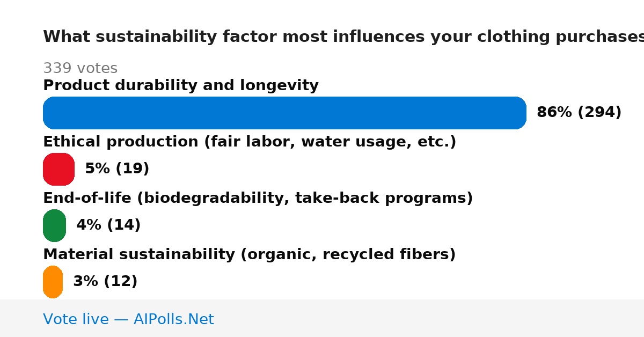This screenshot has height=337, width=644.
Task: Click the gray footer banner area
Action: pos(322,318)
